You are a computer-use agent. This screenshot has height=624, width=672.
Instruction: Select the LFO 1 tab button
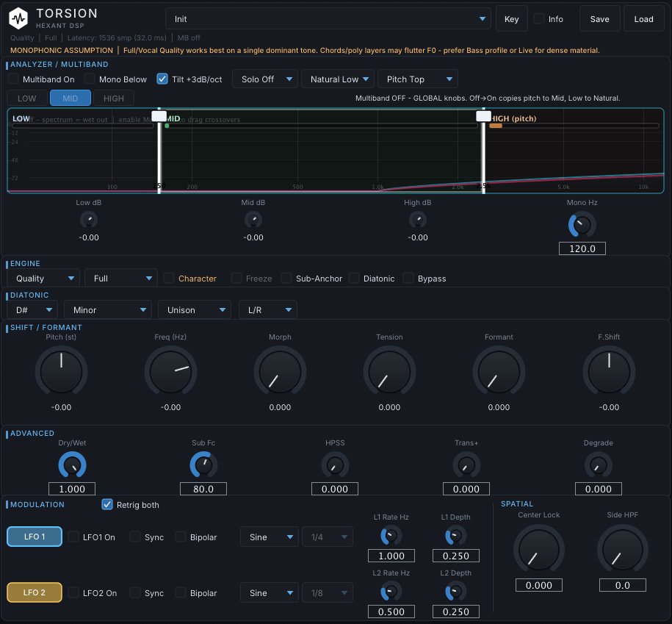(x=35, y=537)
